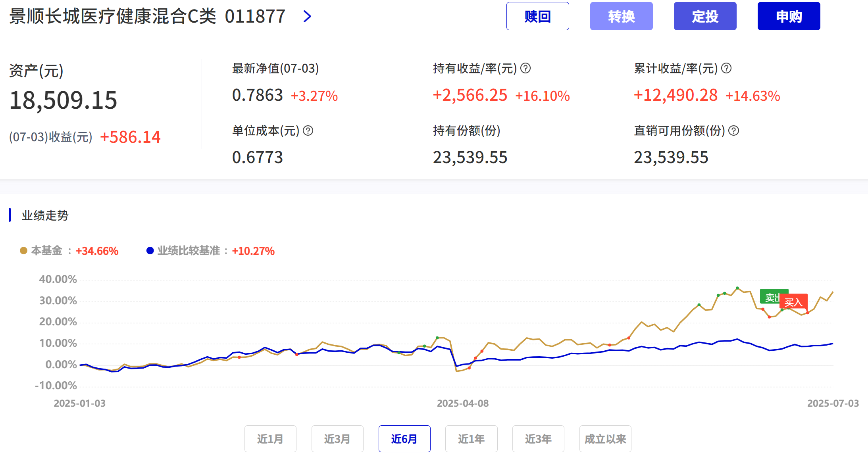Click the 申购 purchase button
Viewport: 868px width, 465px height.
click(x=789, y=16)
